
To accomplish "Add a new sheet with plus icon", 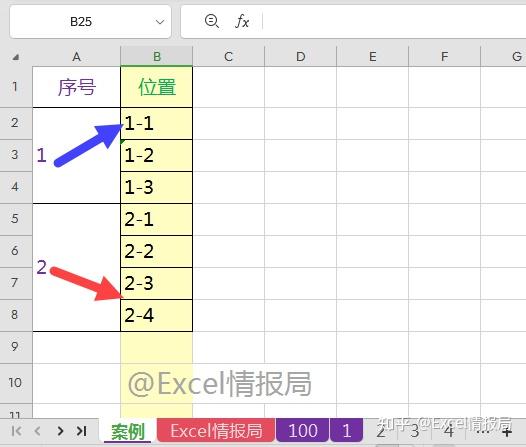I will 507,432.
